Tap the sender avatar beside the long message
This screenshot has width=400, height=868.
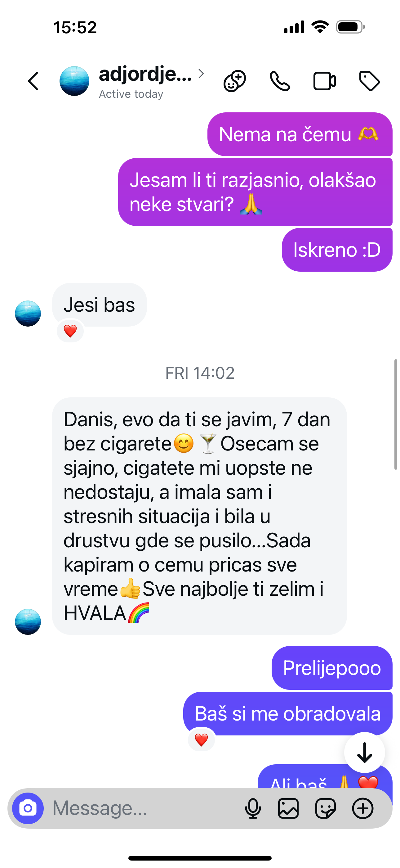tap(28, 622)
